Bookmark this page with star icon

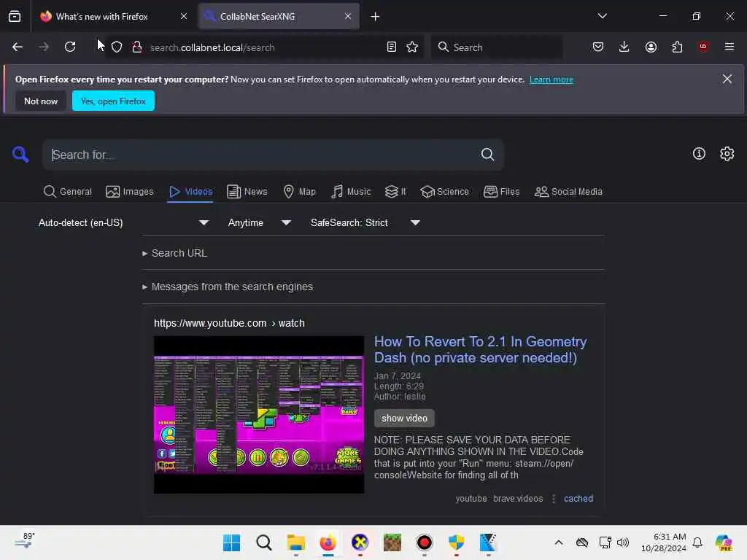tap(412, 47)
